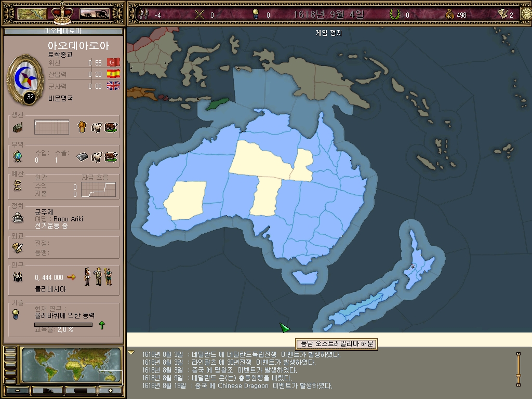Open the diplomacy scroll and quill icon
532x399 pixels.
[18, 248]
